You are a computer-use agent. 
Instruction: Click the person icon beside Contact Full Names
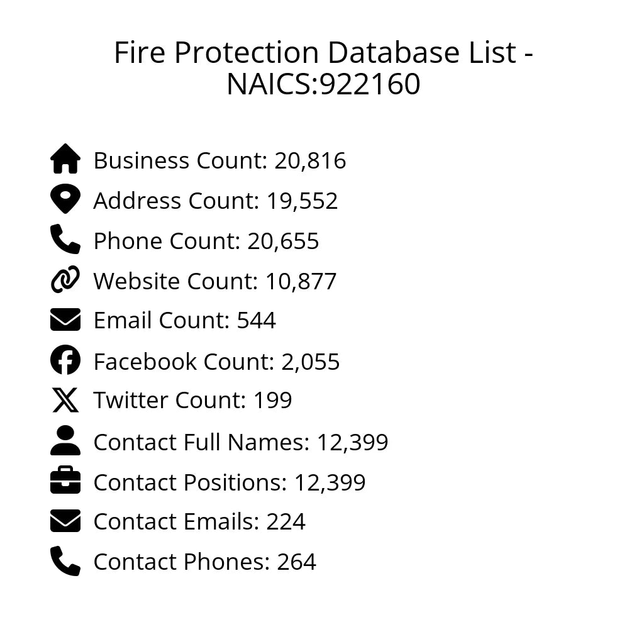click(x=65, y=441)
